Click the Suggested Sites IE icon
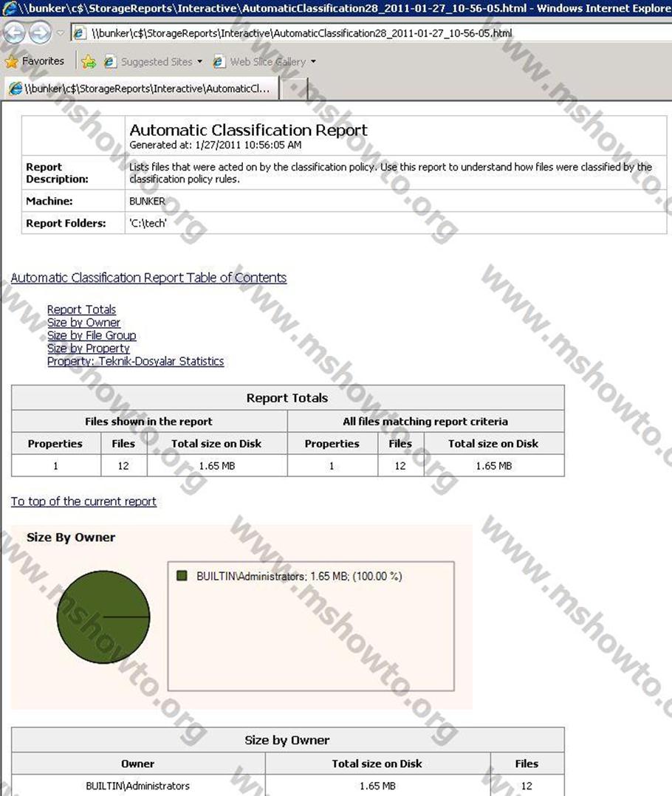This screenshot has height=796, width=672. coord(109,62)
